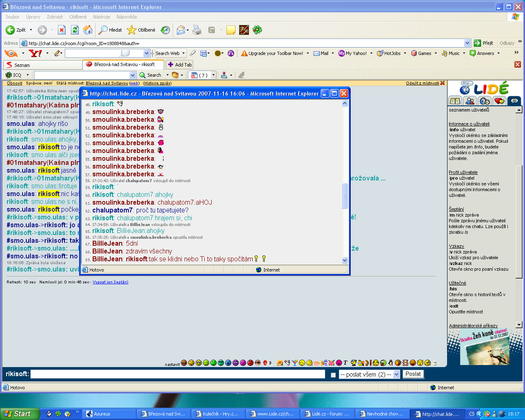Expand the ICQ toolbar search field dropdown

(x=132, y=75)
